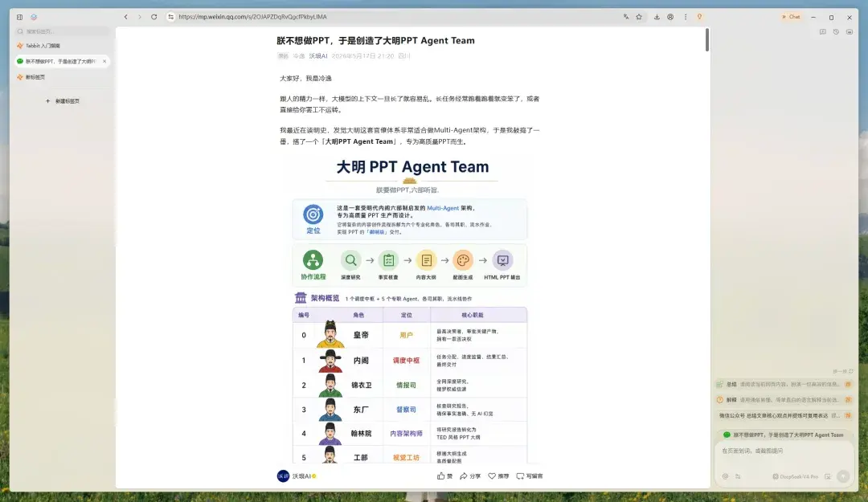Click the 协作流程 green workflow icon

[x=313, y=259]
